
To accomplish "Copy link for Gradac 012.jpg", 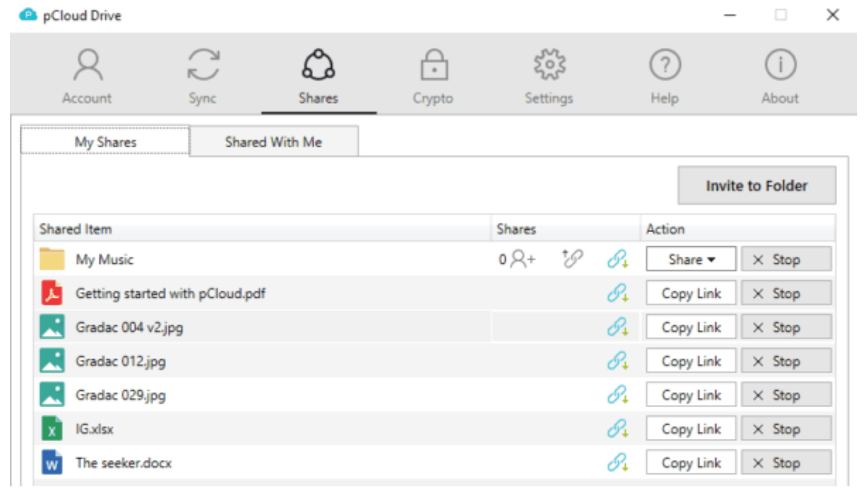I will coord(691,361).
